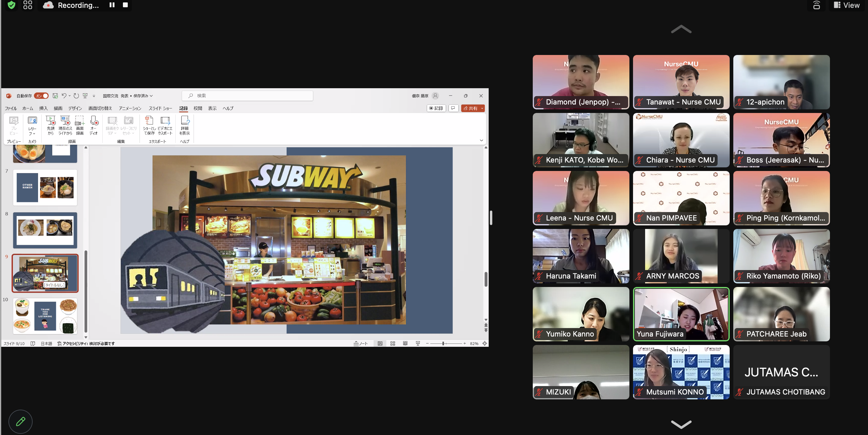Switch to reading view icon
Screen dimensions: 868x435
click(x=405, y=343)
